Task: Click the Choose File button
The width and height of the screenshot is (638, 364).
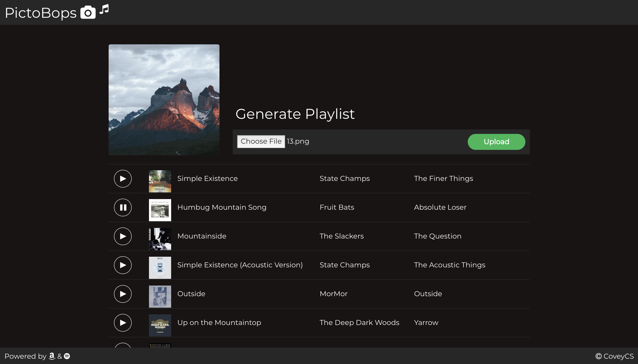Action: 261,141
